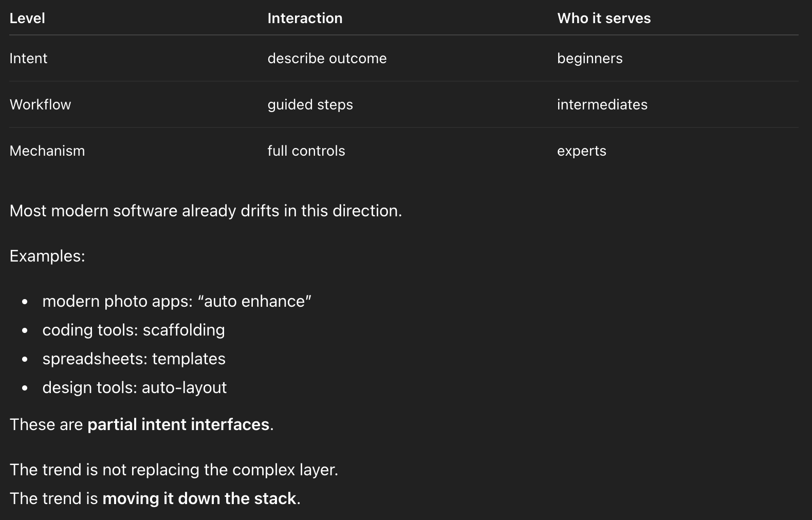Image resolution: width=812 pixels, height=520 pixels.
Task: Click the "Level" column header
Action: [x=27, y=18]
